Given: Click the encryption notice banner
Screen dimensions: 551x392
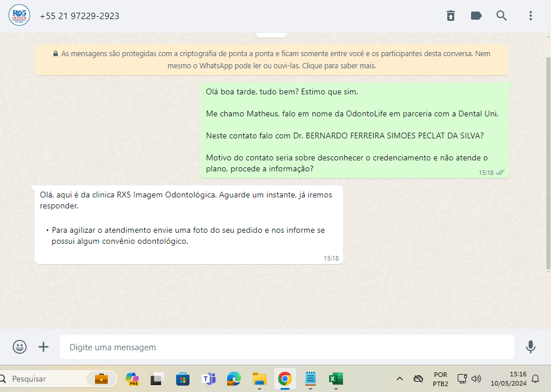Looking at the screenshot, I should 272,60.
